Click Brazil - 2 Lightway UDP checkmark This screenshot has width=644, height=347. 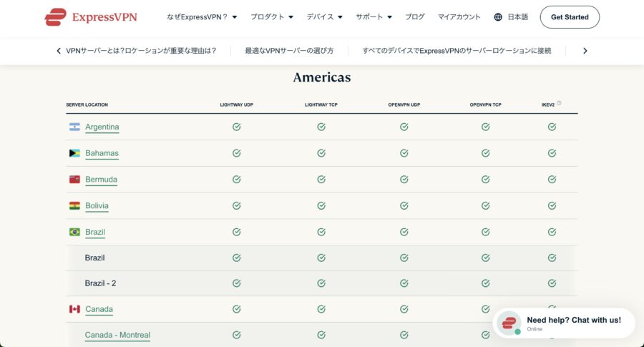pos(237,283)
